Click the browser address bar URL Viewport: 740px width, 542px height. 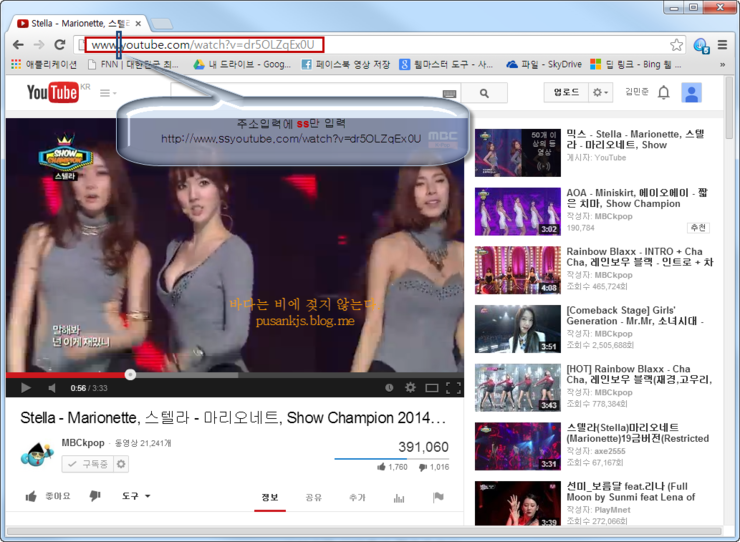[x=203, y=45]
